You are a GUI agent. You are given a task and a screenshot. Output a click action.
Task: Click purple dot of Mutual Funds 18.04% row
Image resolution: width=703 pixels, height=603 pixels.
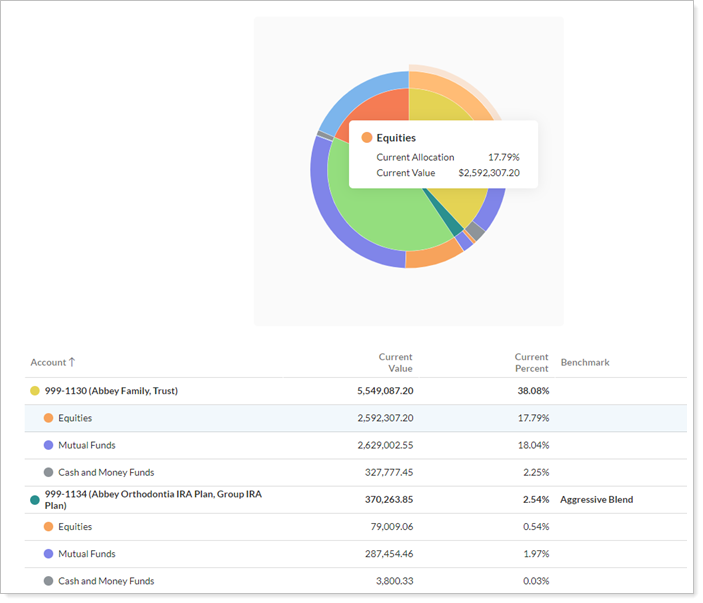(48, 445)
